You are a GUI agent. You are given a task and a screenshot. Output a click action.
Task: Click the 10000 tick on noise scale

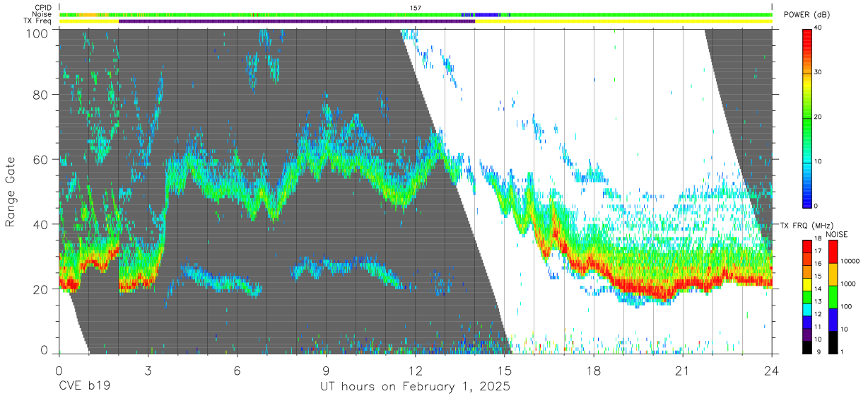coord(850,262)
